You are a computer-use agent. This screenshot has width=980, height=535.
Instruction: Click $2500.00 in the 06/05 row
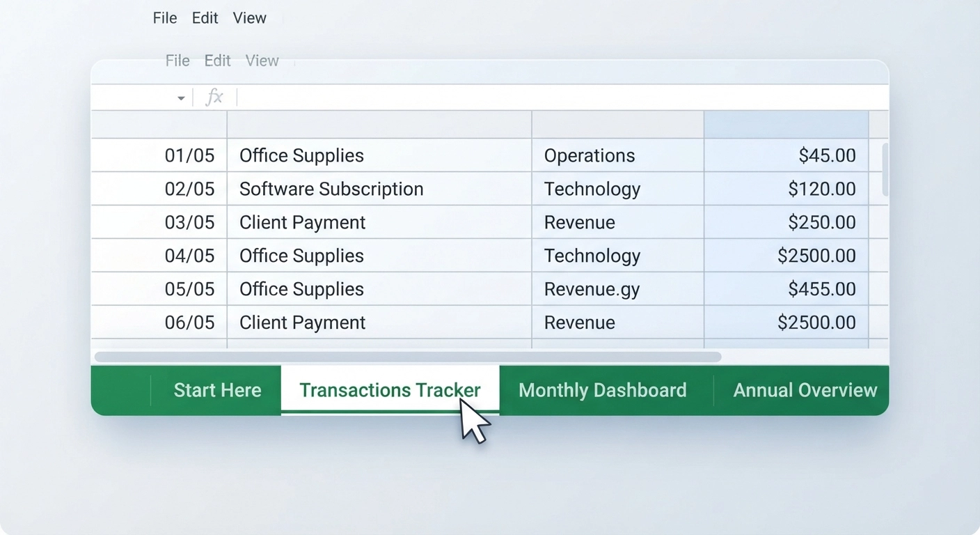(787, 323)
